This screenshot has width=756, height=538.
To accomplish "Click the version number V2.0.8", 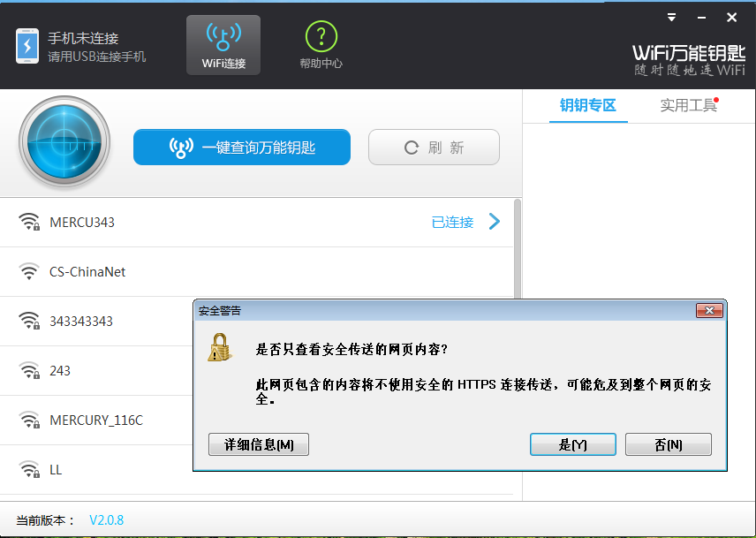I will 107,520.
